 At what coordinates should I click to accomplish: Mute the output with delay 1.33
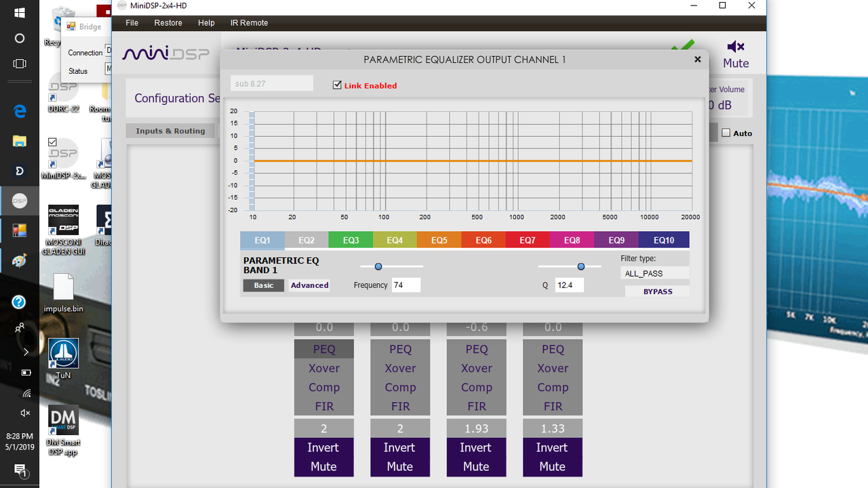pyautogui.click(x=553, y=466)
